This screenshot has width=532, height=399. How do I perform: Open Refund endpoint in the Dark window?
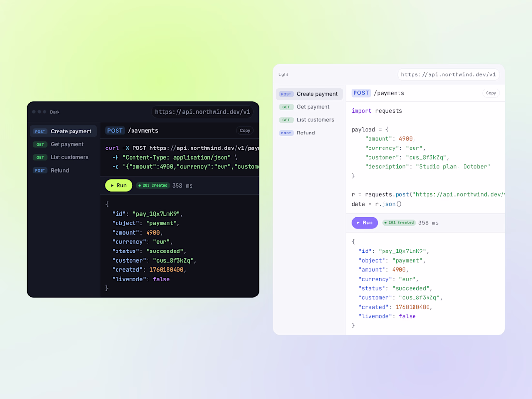click(63, 170)
